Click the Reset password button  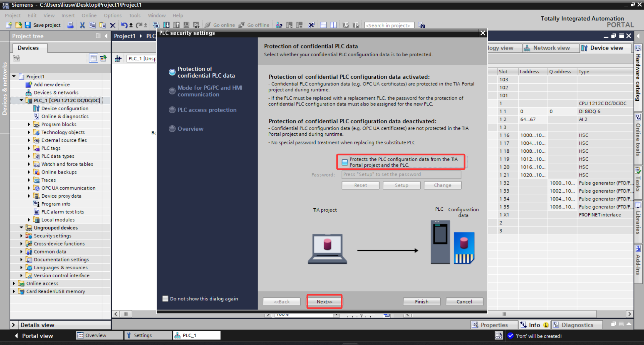(x=361, y=185)
